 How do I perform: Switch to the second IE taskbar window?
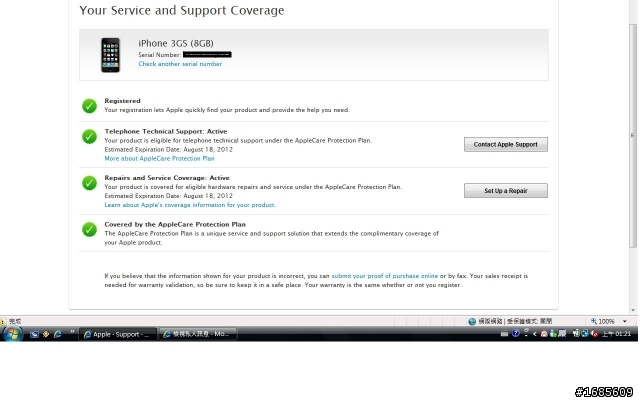197,334
